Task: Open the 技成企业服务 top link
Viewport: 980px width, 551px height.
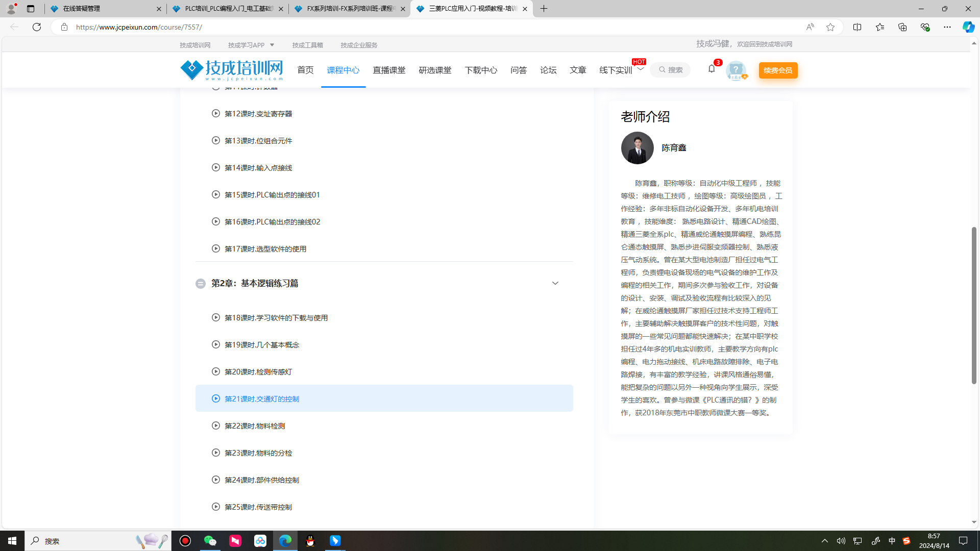Action: coord(359,45)
